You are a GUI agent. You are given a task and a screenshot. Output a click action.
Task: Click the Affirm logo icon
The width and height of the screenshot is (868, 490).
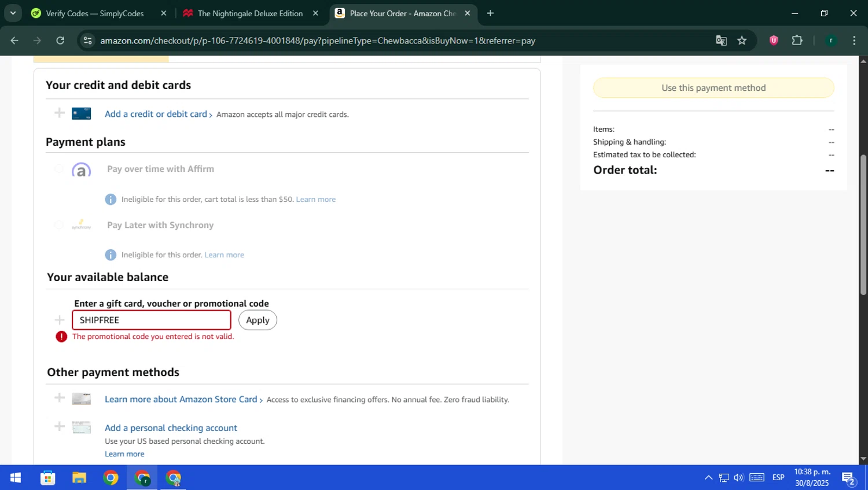coord(81,170)
